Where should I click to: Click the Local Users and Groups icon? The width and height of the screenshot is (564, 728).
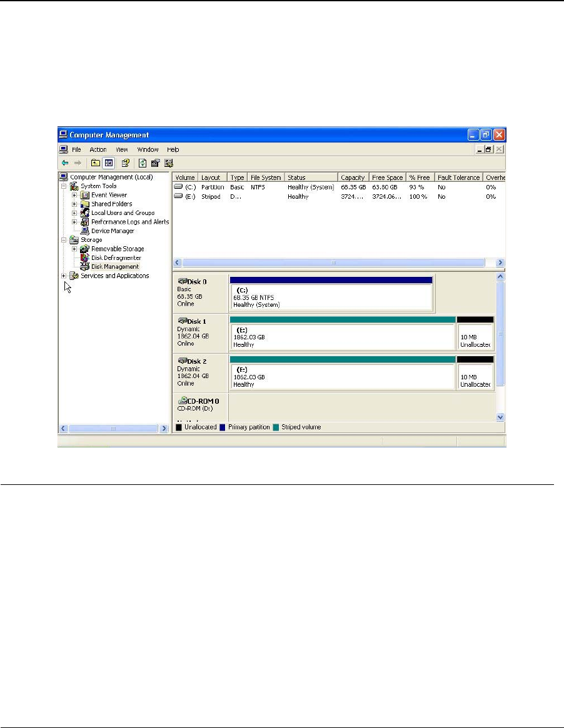tap(84, 212)
